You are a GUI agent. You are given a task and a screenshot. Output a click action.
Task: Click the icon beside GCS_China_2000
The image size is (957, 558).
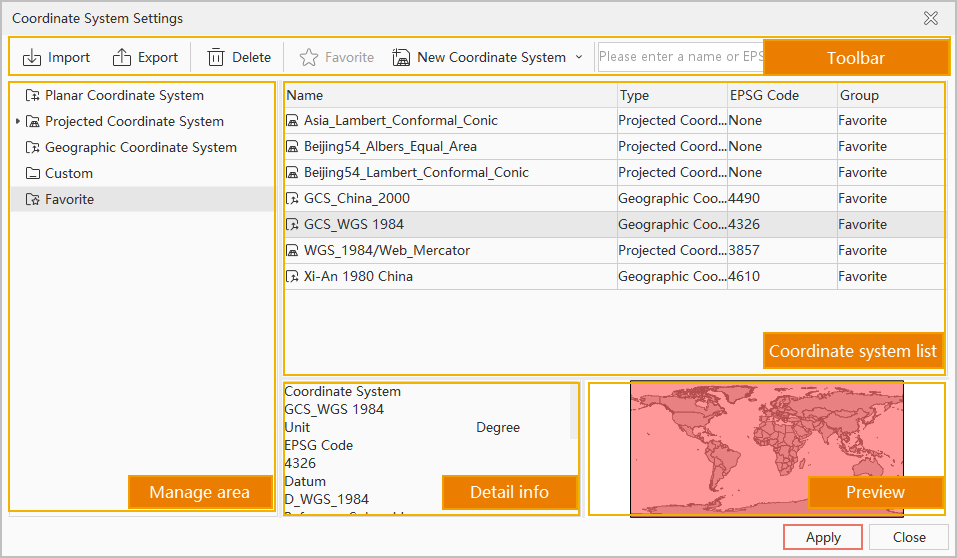coord(293,199)
